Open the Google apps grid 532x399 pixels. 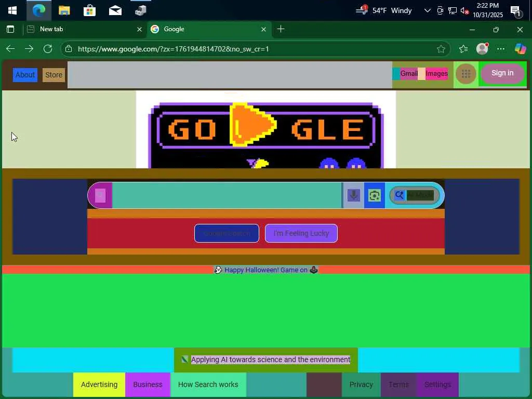click(466, 74)
